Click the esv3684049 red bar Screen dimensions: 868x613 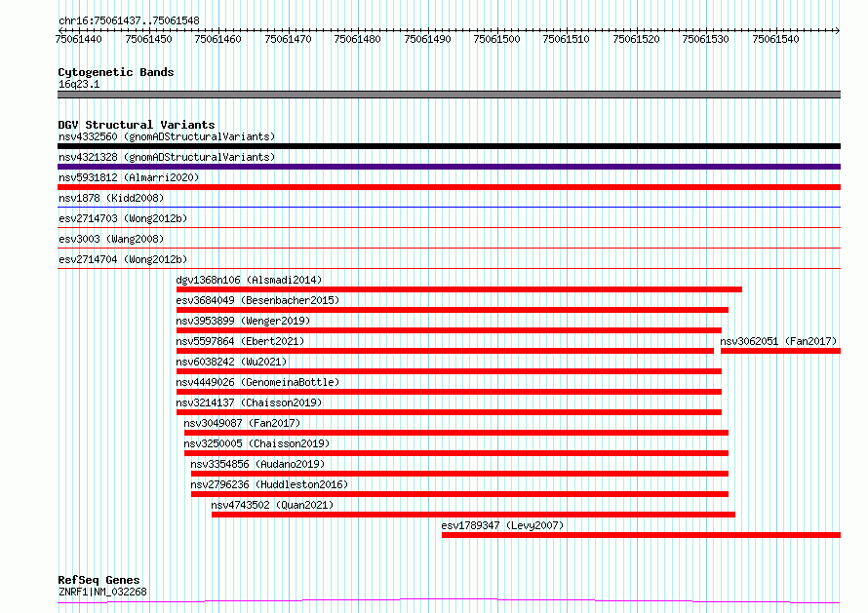tap(453, 310)
